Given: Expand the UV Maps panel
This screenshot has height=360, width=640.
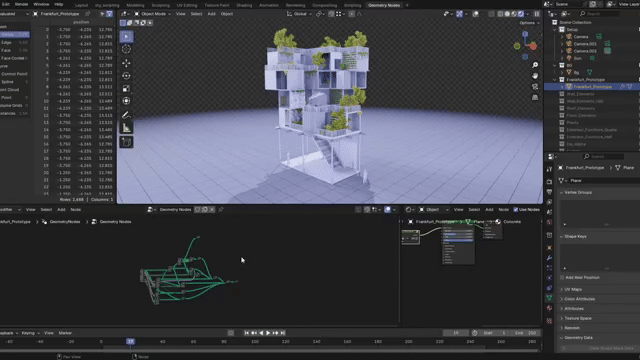Looking at the screenshot, I should 573,289.
